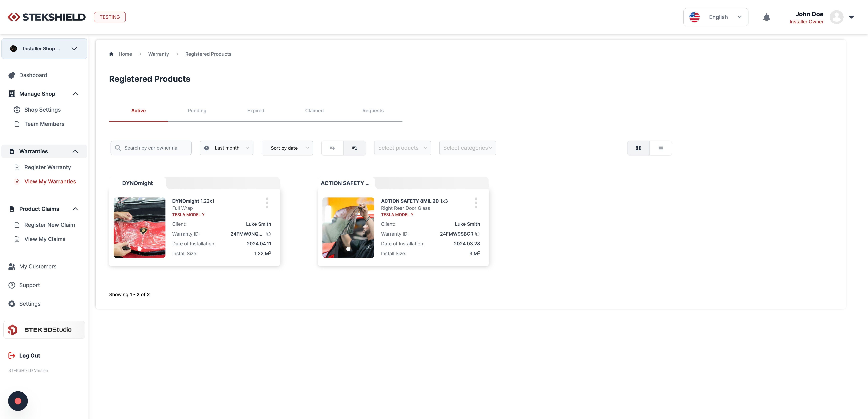Viewport: 868px width, 419px height.
Task: Click the search magnifier icon
Action: [118, 148]
